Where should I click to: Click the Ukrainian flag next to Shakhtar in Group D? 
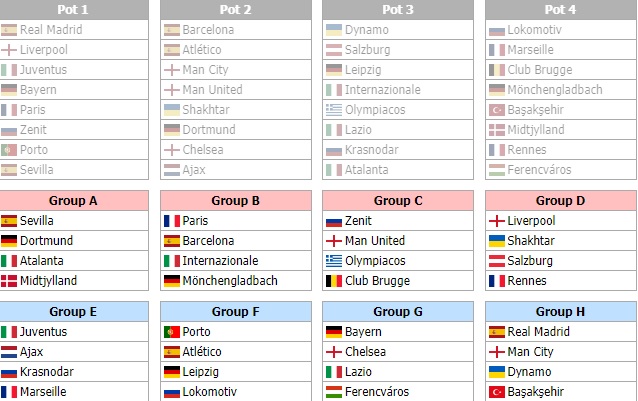[496, 241]
